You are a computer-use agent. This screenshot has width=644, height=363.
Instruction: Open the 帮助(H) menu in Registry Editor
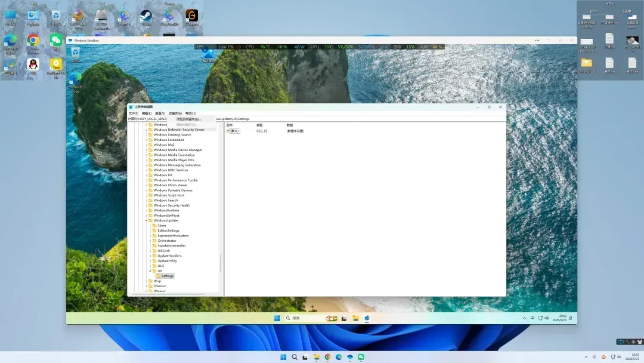(x=190, y=113)
